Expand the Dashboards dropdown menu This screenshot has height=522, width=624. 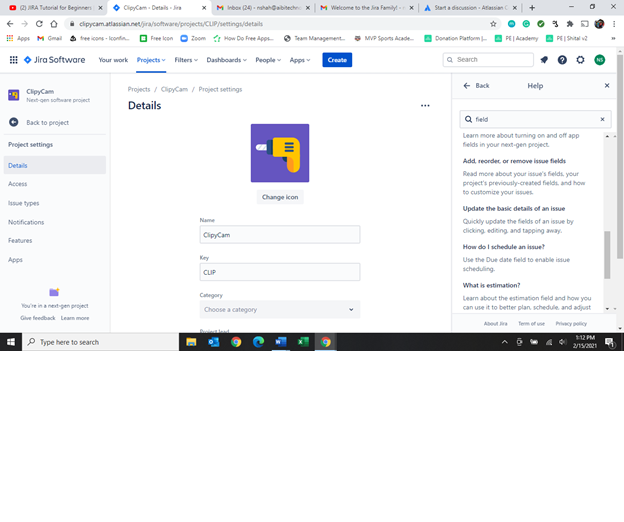coord(227,60)
